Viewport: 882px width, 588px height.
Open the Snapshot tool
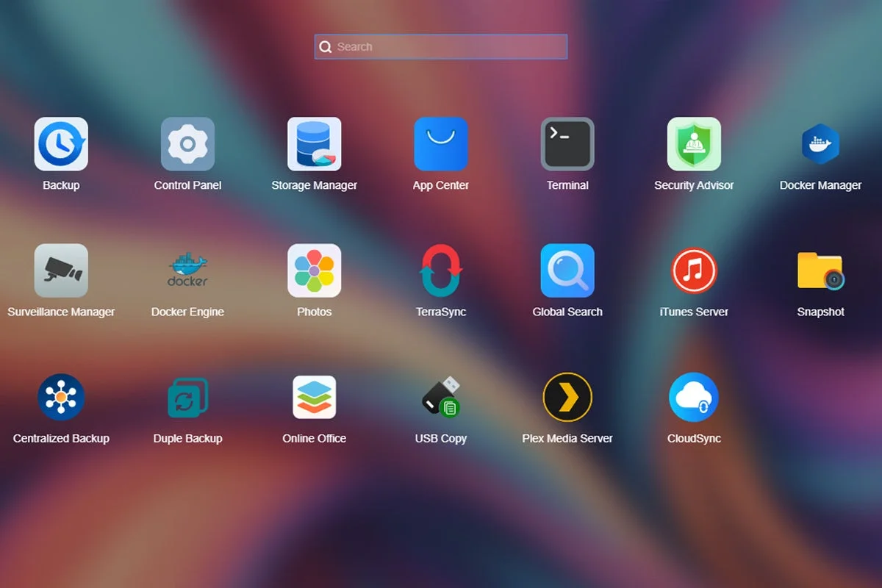[820, 270]
